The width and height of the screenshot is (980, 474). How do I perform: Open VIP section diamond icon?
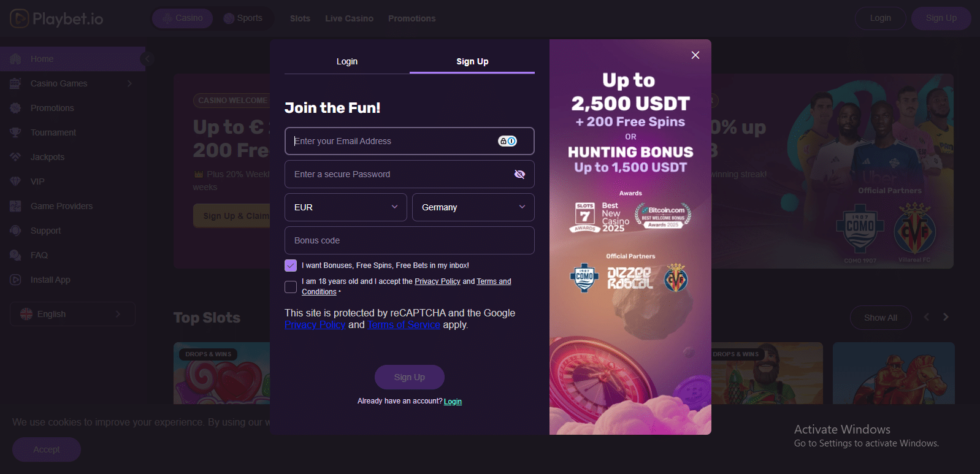click(x=15, y=182)
